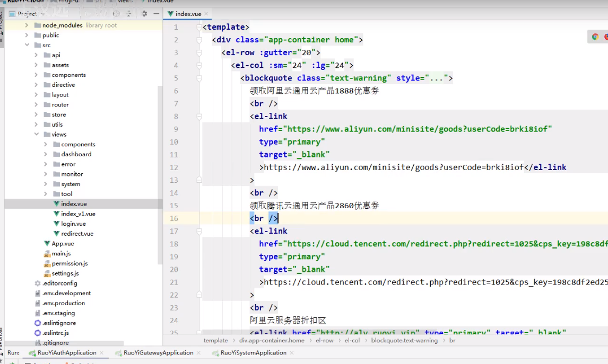Screen dimensions: 608x364
Task: Expand the node_modules folder
Action: [x=27, y=25]
